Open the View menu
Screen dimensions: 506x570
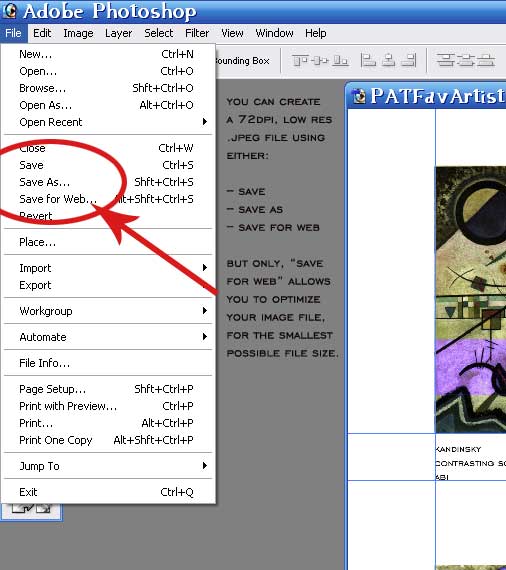(x=232, y=33)
